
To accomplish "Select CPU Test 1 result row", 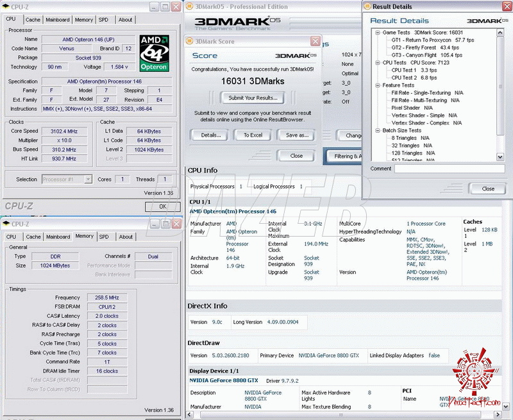I will tap(414, 70).
